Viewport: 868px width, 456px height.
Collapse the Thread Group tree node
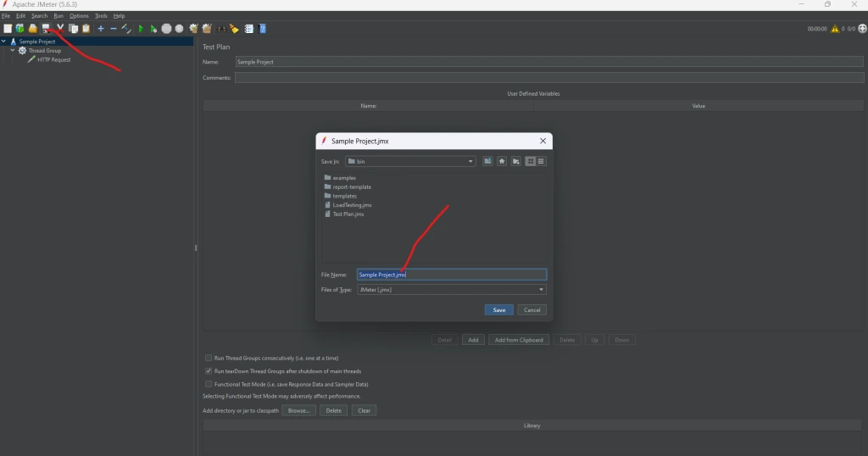point(13,50)
